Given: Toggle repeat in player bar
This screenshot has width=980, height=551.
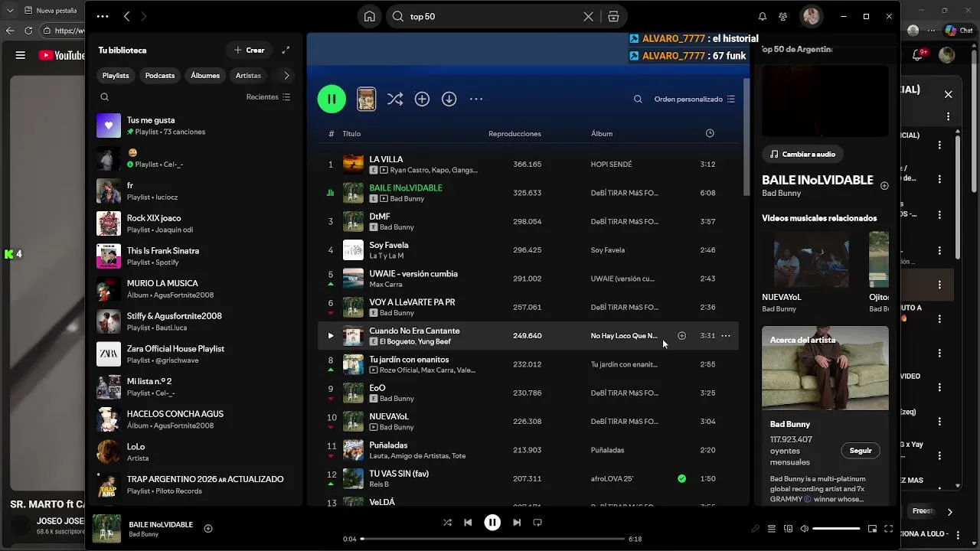Looking at the screenshot, I should coord(537,522).
